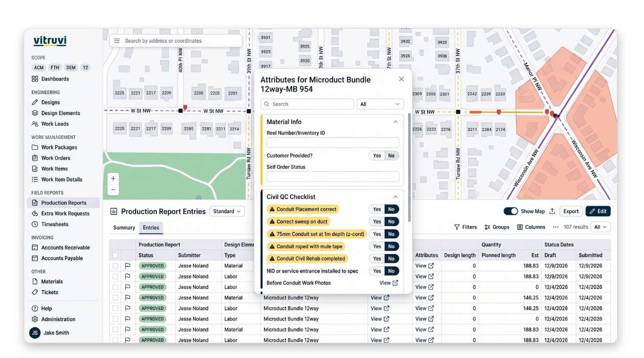The image size is (644, 358).
Task: Open Dashboards from the sidebar
Action: 50,79
